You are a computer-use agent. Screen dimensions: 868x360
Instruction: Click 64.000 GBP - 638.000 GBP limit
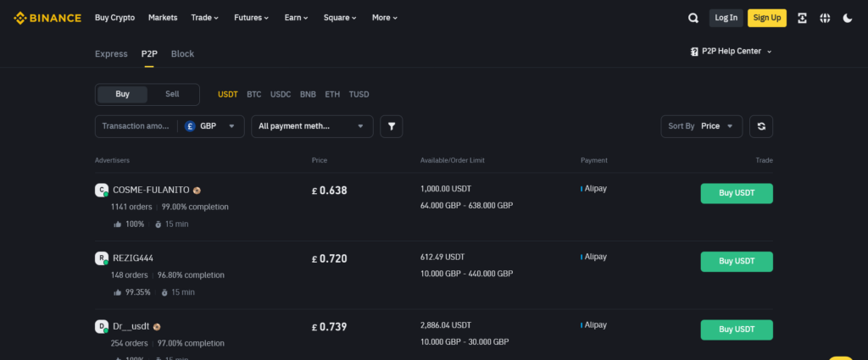pos(467,206)
